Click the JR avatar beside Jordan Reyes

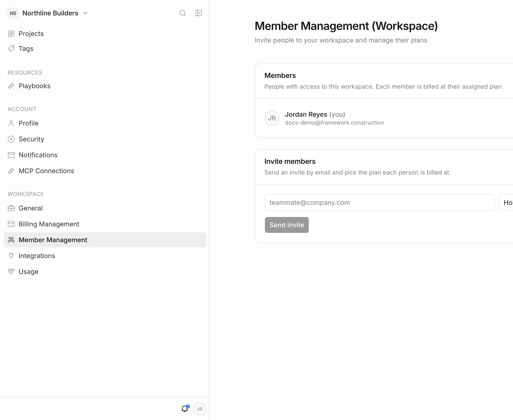click(x=272, y=118)
